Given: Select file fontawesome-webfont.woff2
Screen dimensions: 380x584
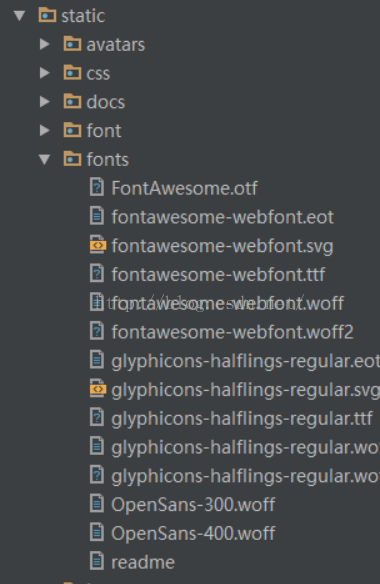Looking at the screenshot, I should click(x=232, y=332).
